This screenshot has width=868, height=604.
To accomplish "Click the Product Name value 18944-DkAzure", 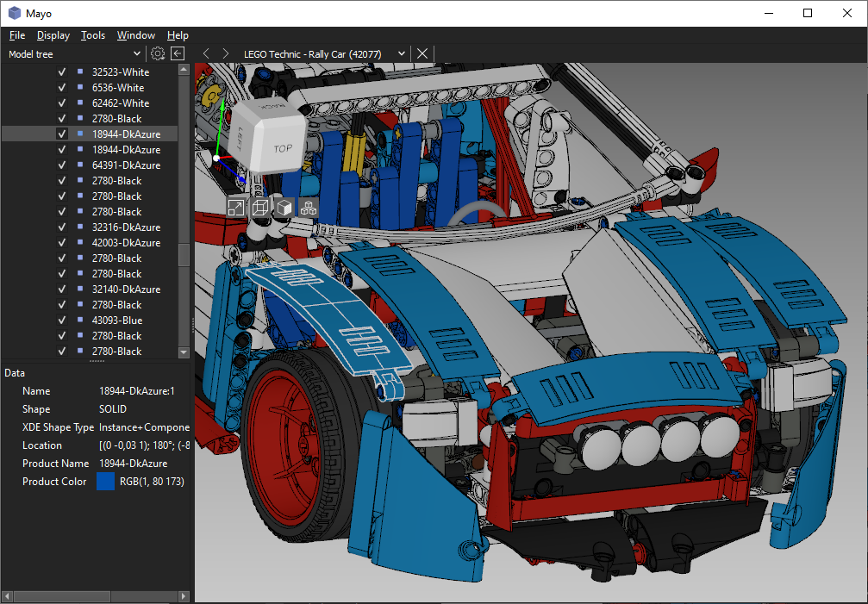I will click(134, 463).
